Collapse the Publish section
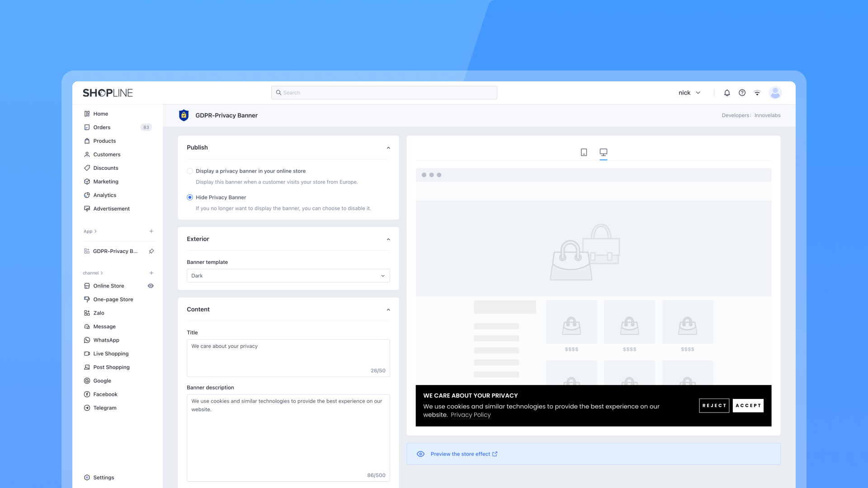The height and width of the screenshot is (488, 868). pyautogui.click(x=388, y=148)
